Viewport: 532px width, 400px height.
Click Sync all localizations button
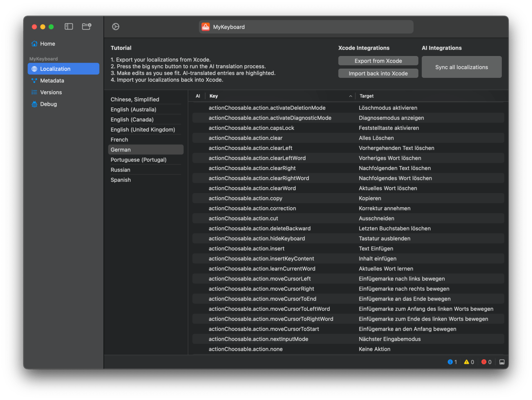[x=461, y=67]
